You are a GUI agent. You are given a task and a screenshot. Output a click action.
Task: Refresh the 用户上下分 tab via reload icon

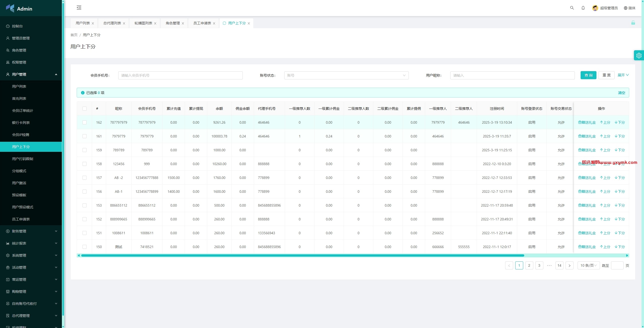(x=224, y=23)
